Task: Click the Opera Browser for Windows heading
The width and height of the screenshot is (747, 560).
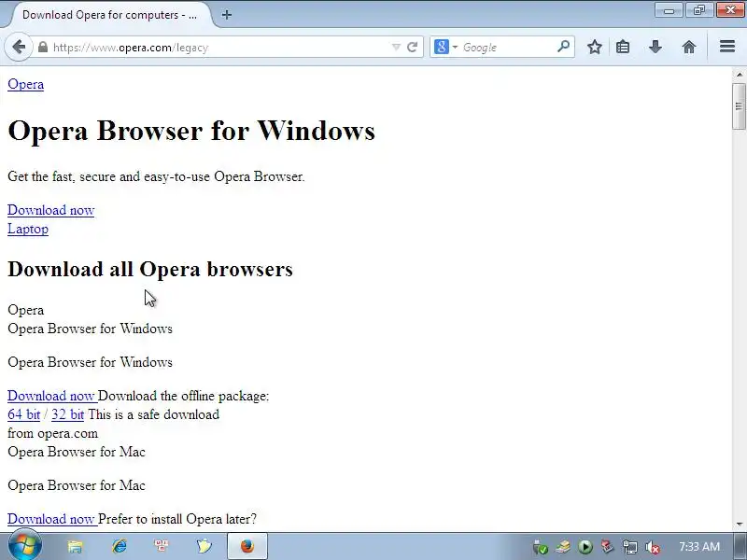Action: coord(191,130)
